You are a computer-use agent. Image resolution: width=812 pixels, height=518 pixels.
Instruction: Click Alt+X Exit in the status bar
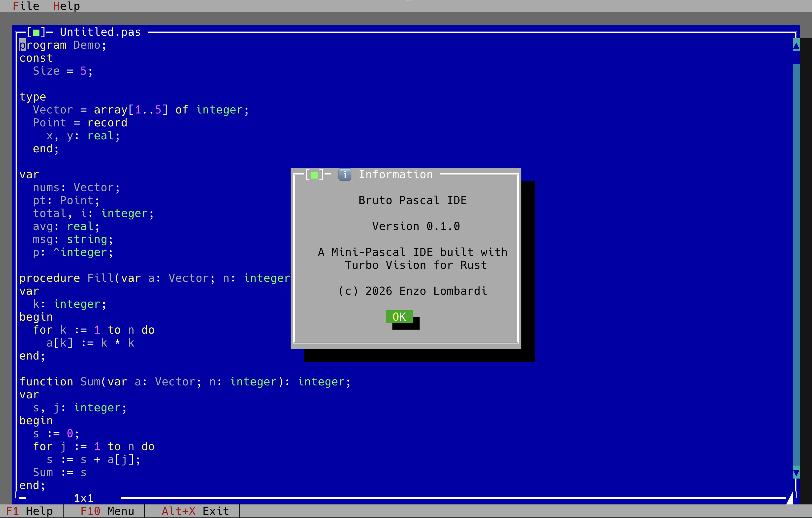click(195, 511)
